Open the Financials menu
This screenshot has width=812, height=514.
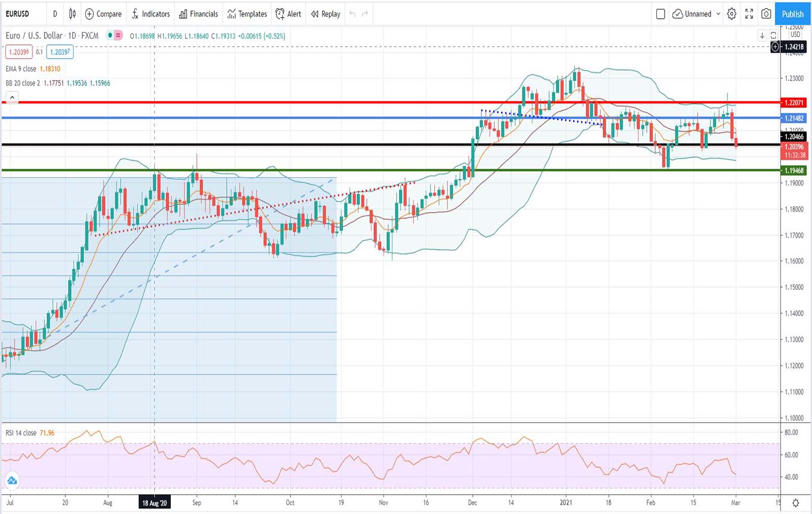[199, 14]
